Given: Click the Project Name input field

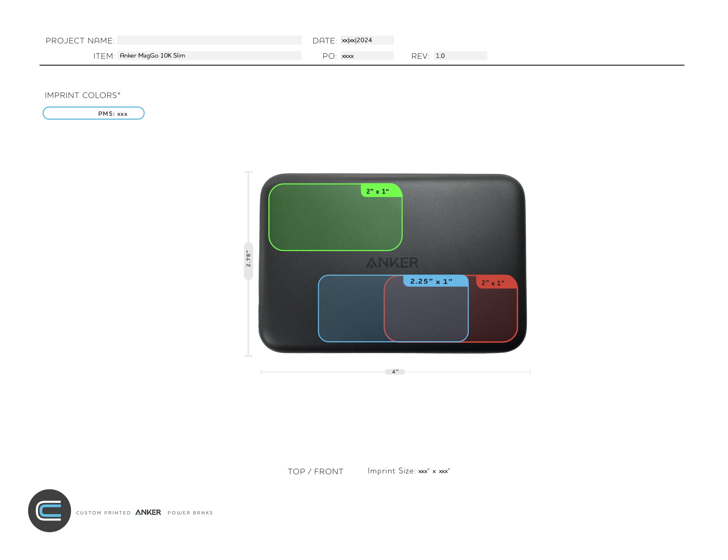Looking at the screenshot, I should 209,40.
